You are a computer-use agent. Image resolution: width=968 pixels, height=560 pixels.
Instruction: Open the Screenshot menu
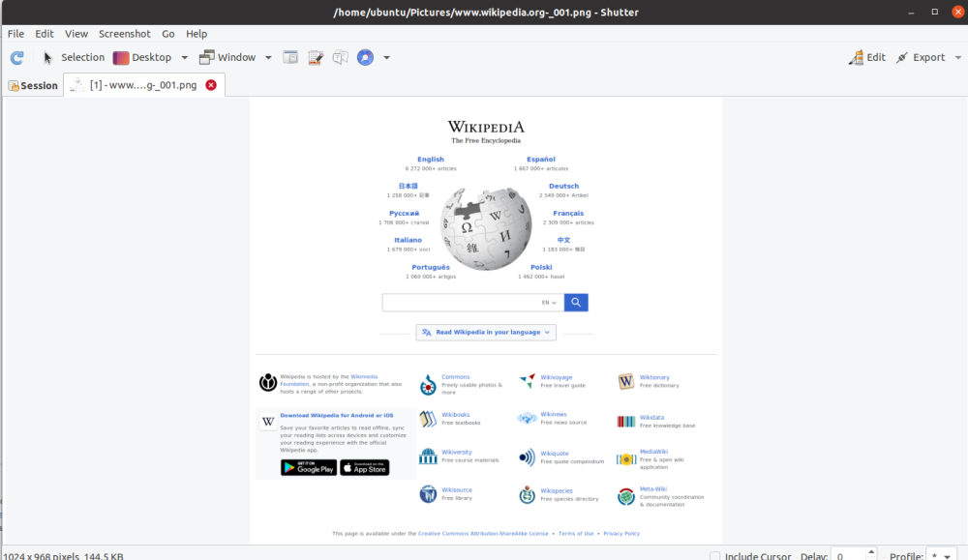[124, 33]
